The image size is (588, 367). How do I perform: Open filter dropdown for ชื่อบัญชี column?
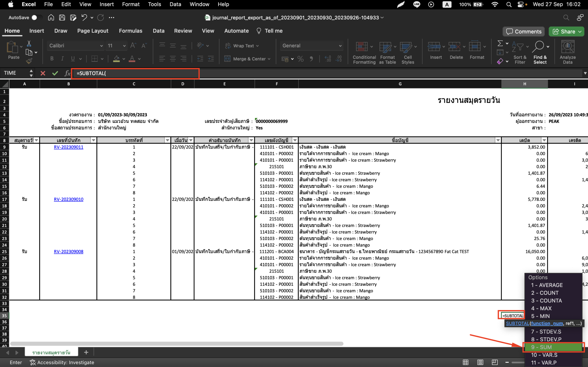(498, 140)
